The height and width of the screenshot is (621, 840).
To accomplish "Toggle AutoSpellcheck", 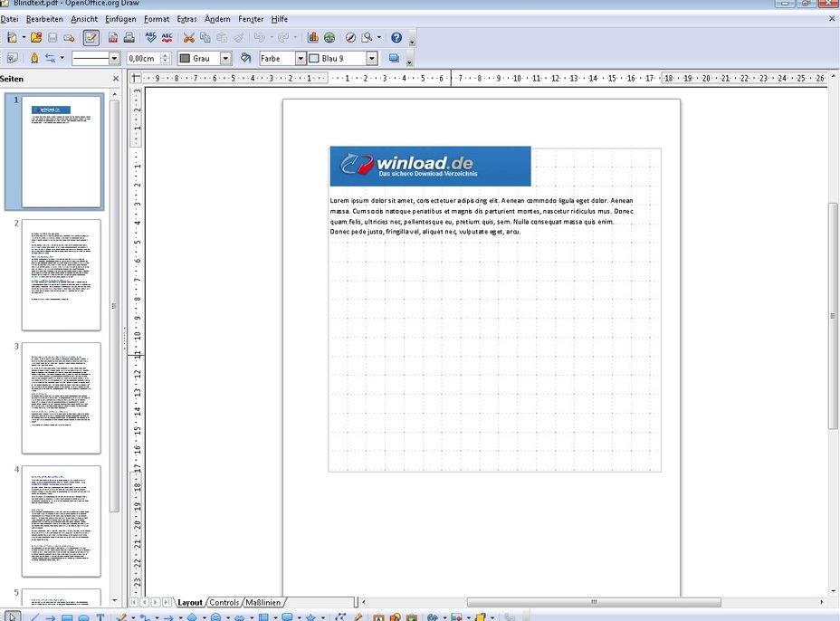I will click(x=167, y=37).
